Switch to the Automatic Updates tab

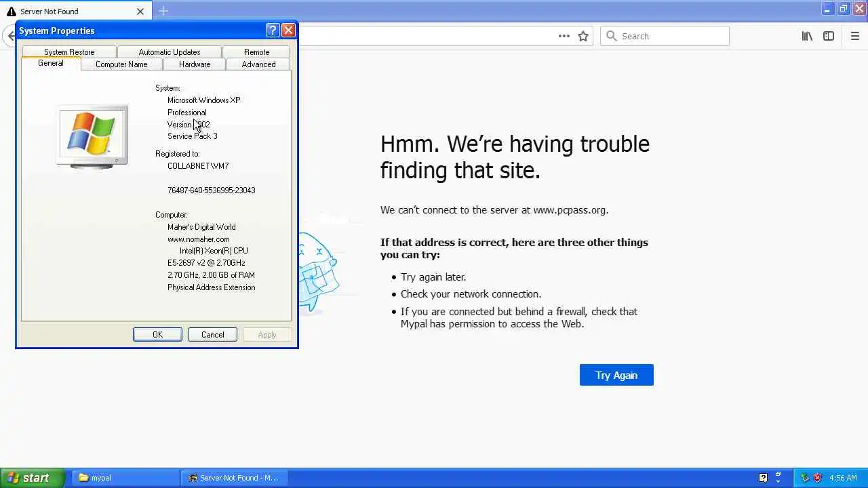(x=170, y=52)
